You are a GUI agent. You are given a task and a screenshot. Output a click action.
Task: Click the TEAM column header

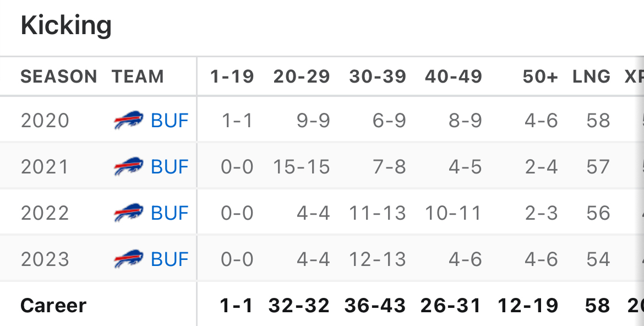click(x=138, y=77)
